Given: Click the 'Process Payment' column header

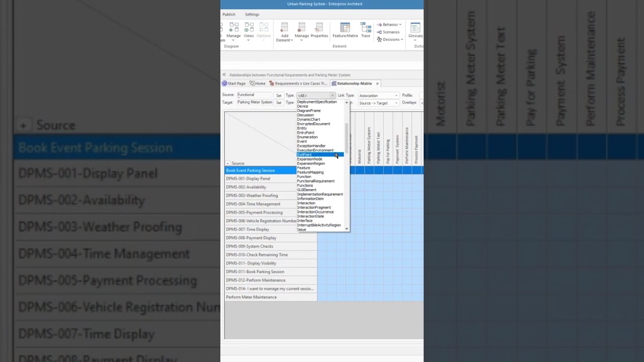Looking at the screenshot, I should [417, 139].
